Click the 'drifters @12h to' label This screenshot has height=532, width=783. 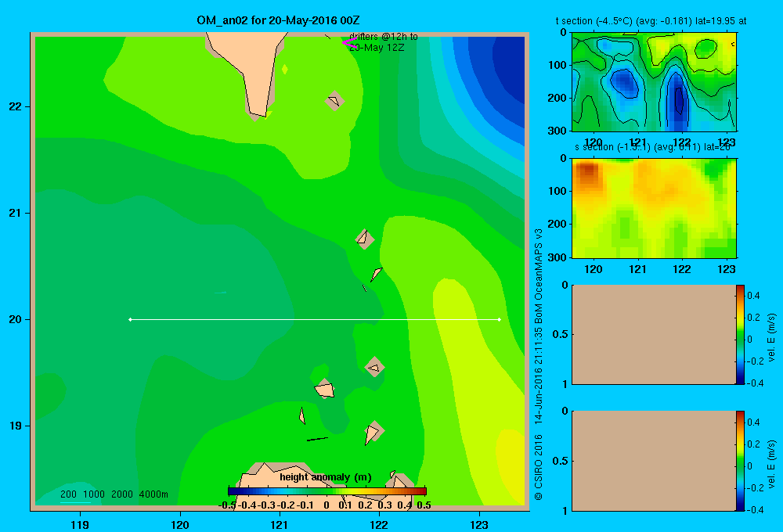click(384, 37)
